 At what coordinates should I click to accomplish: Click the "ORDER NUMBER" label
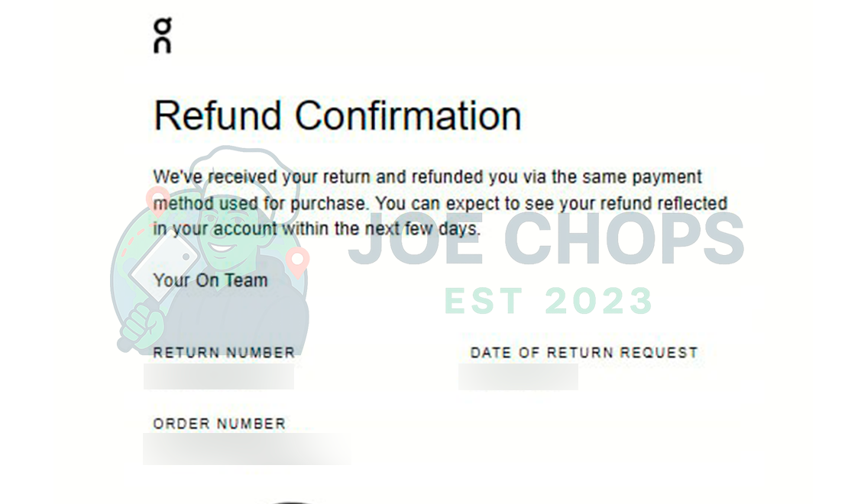point(219,424)
